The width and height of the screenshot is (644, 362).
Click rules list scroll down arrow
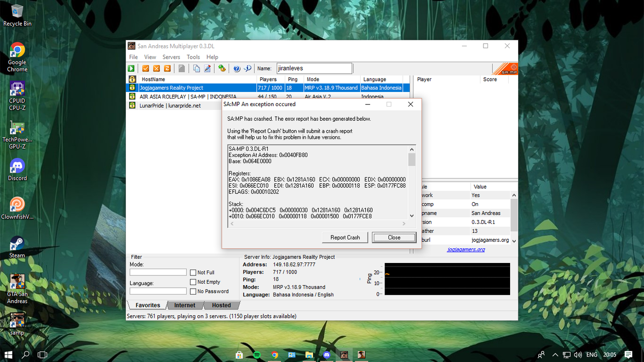pos(514,240)
